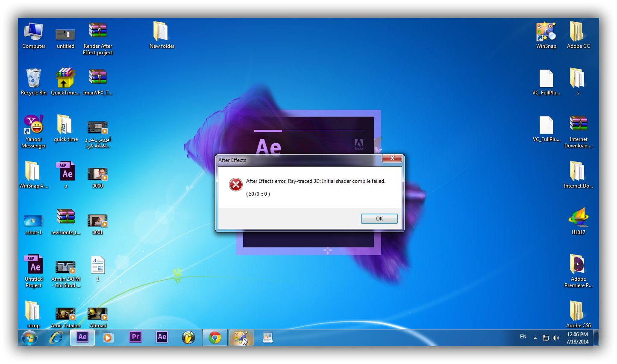Select the Adobe CS6 folder
The image size is (617, 364).
pyautogui.click(x=578, y=314)
